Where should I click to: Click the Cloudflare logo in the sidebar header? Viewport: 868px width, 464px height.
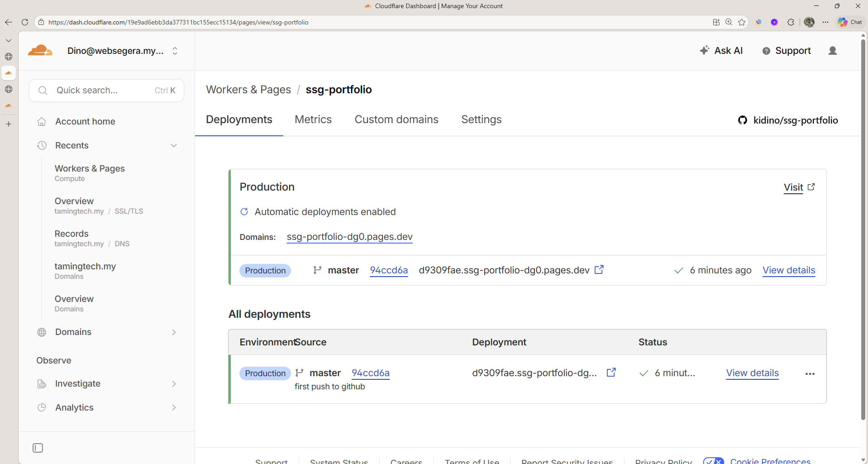coord(40,50)
